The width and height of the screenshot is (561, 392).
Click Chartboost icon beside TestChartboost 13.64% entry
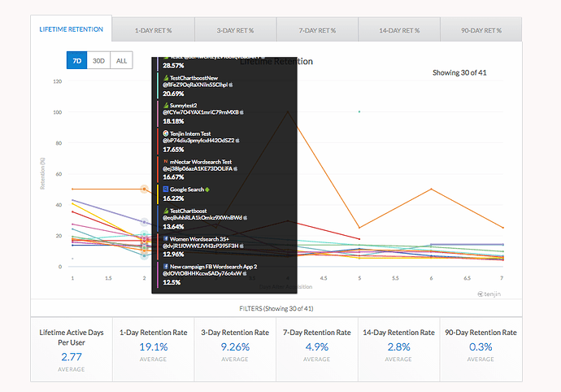pyautogui.click(x=166, y=211)
